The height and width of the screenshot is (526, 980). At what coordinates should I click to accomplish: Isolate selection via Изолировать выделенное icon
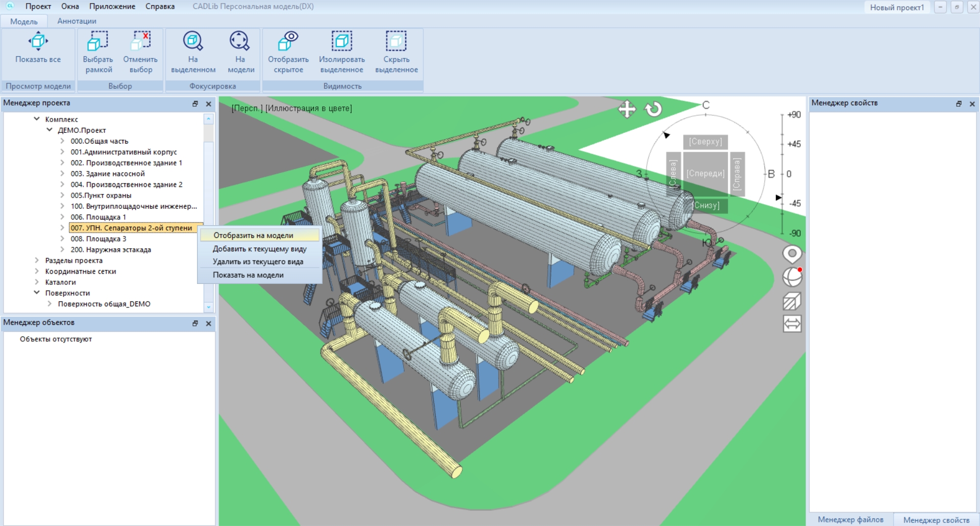point(341,41)
